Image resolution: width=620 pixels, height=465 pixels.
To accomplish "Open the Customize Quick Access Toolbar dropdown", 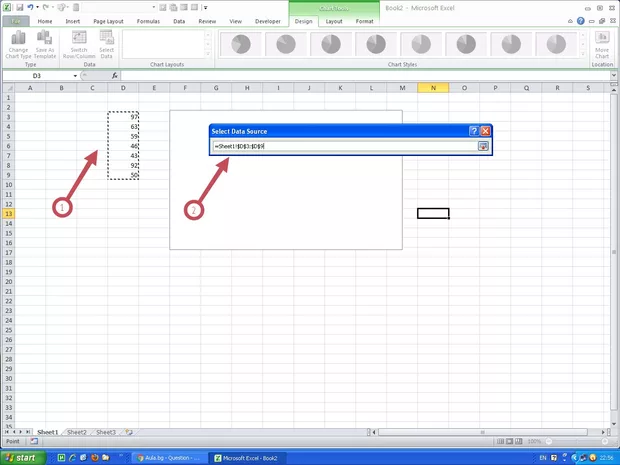I will [206, 7].
